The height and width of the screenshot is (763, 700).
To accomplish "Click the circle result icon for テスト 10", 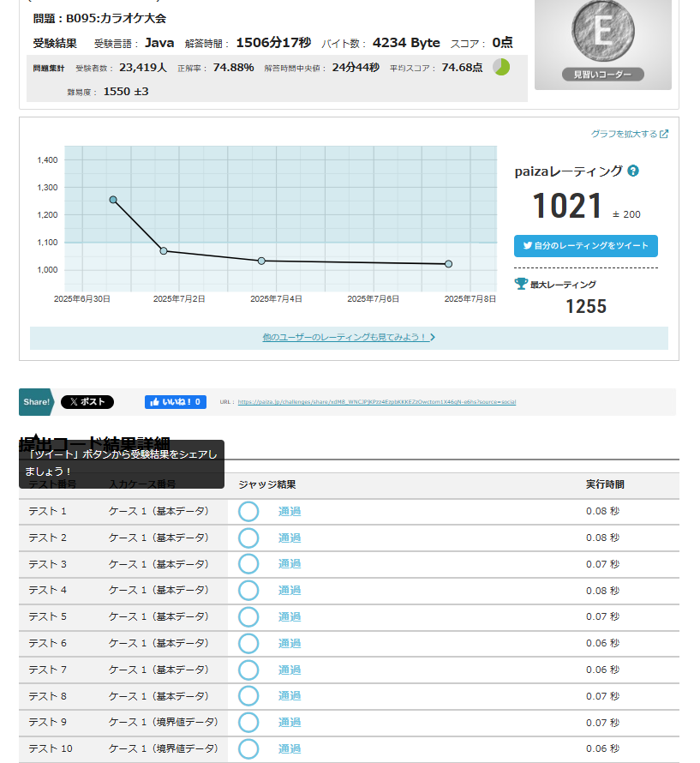I will coord(248,749).
